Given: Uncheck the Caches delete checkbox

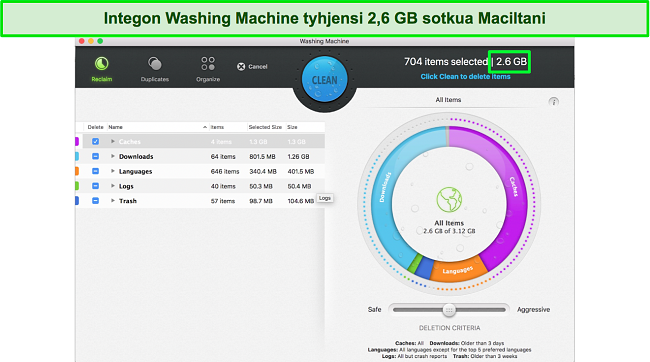Looking at the screenshot, I should (x=95, y=141).
